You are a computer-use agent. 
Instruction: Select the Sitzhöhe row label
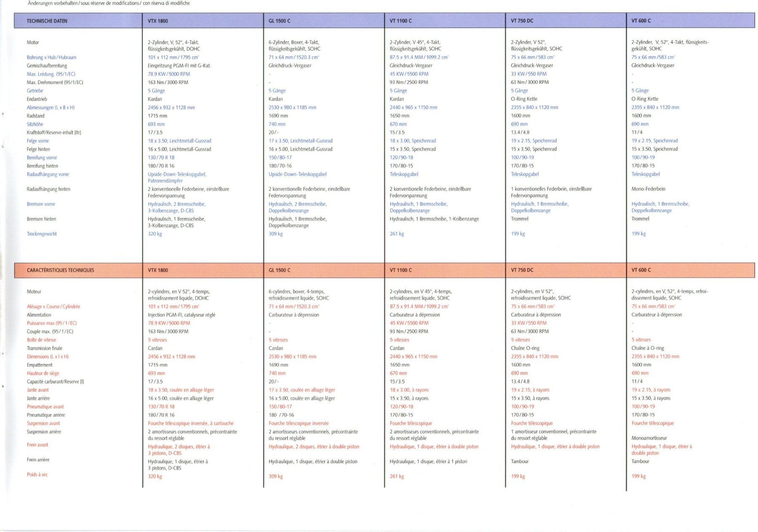(35, 124)
